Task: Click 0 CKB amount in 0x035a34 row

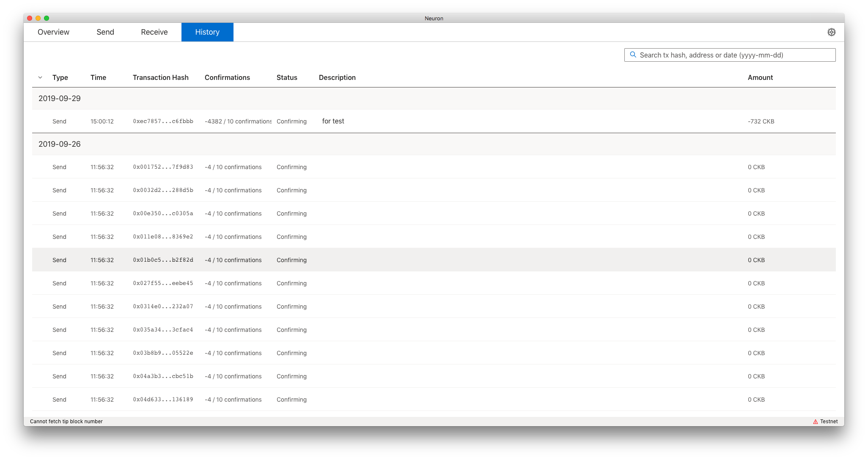Action: pyautogui.click(x=756, y=330)
